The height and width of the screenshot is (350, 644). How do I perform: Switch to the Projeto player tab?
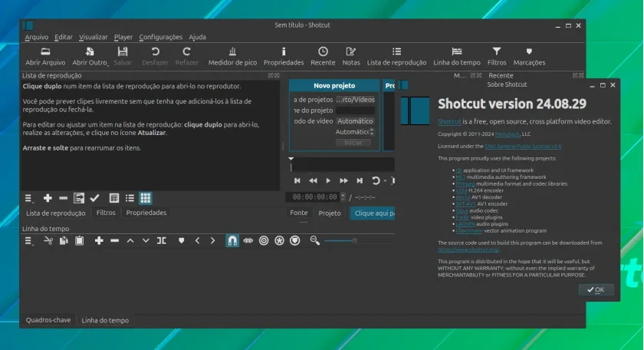pos(330,213)
